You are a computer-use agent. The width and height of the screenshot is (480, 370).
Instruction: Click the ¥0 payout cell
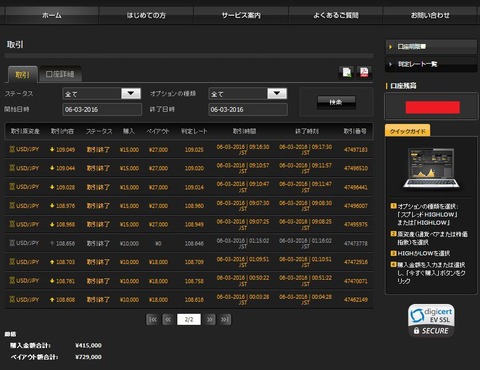pos(158,243)
